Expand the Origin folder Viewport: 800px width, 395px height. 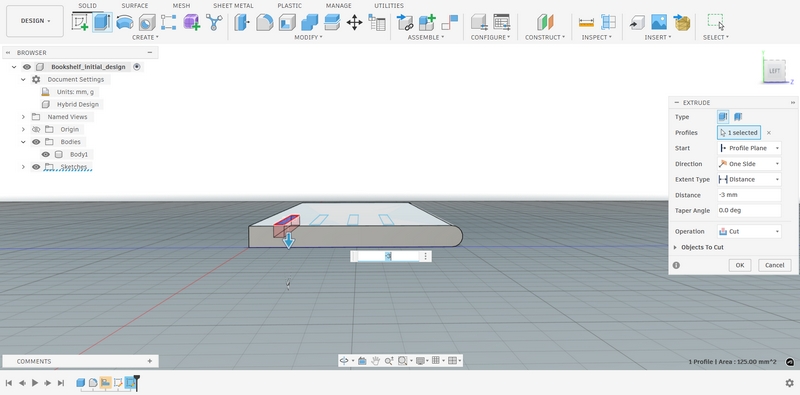(x=23, y=130)
